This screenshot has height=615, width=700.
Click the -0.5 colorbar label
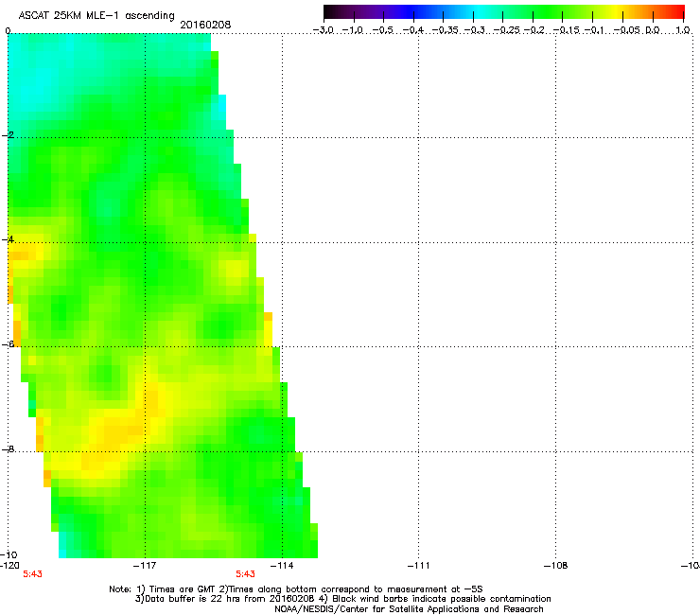tap(382, 30)
